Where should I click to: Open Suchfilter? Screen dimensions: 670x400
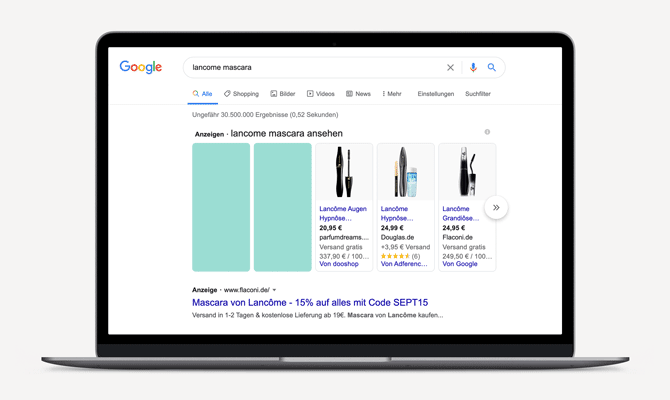click(478, 94)
